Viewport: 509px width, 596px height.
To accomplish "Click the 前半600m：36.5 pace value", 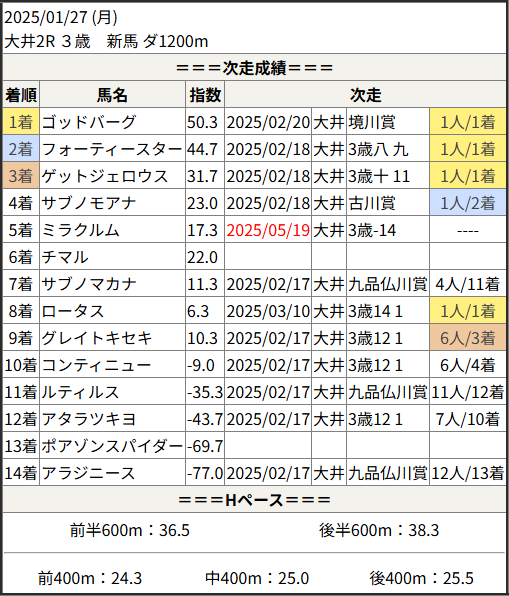I will pos(129,530).
